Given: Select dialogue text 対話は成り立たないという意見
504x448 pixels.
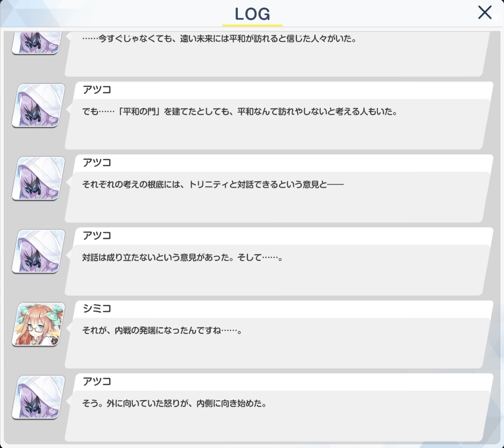Looking at the screenshot, I should pyautogui.click(x=183, y=258).
